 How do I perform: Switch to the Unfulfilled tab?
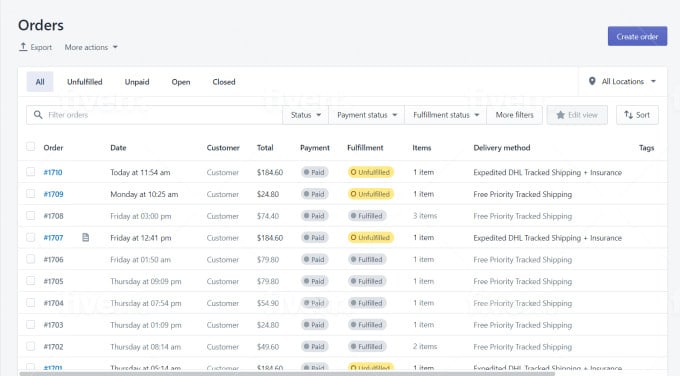(x=85, y=82)
